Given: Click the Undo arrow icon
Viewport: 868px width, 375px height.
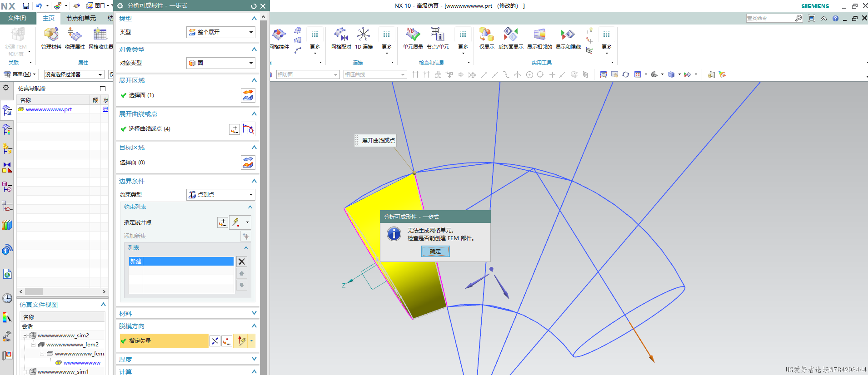Looking at the screenshot, I should 39,6.
